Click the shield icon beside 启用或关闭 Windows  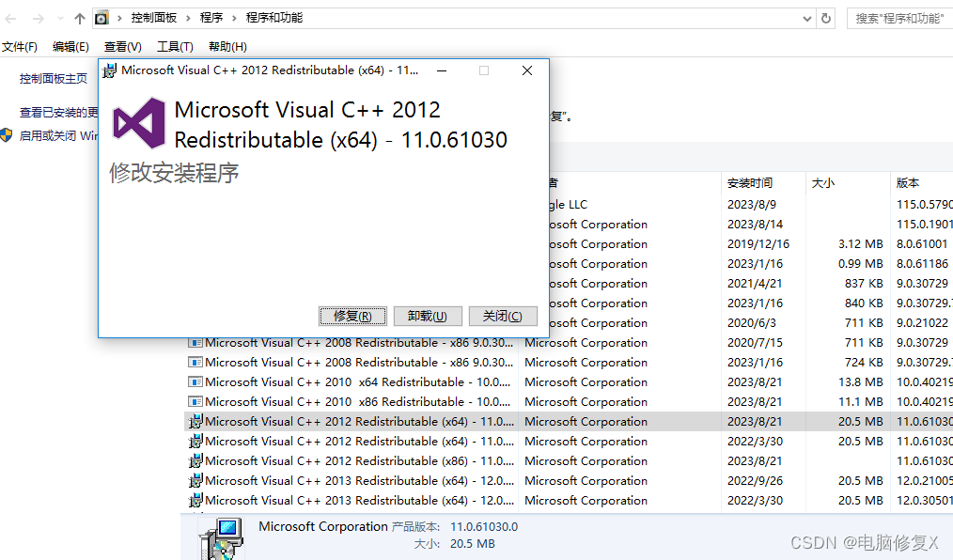[7, 135]
